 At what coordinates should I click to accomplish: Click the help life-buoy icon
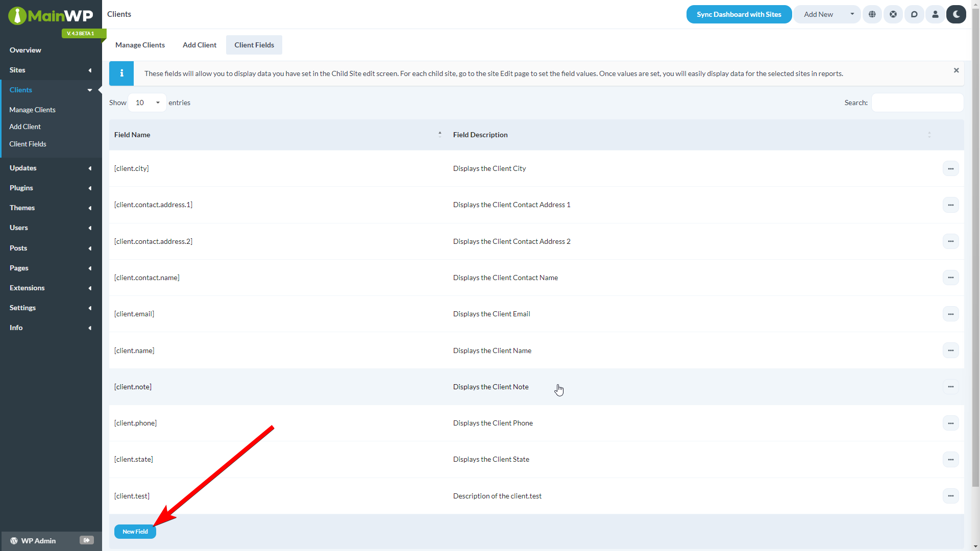click(x=893, y=14)
